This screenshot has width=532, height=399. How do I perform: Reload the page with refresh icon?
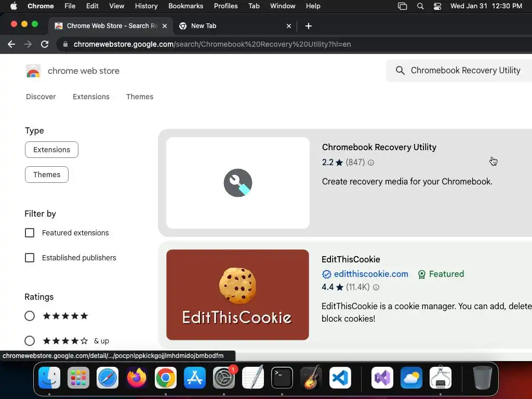pos(45,44)
